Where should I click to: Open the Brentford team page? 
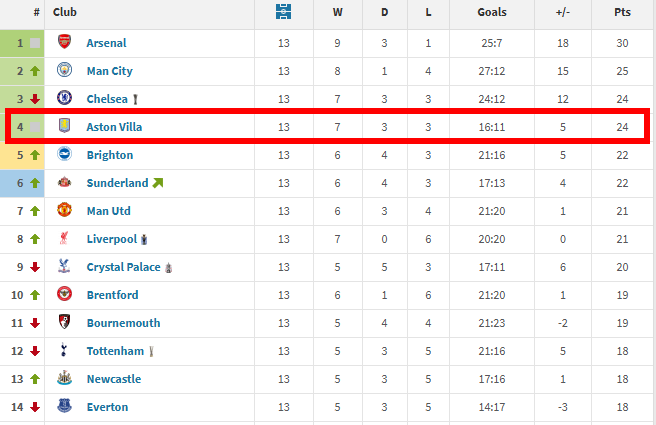pyautogui.click(x=112, y=295)
